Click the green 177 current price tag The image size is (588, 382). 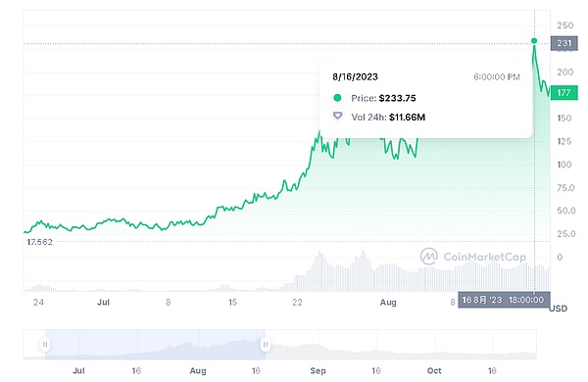564,93
